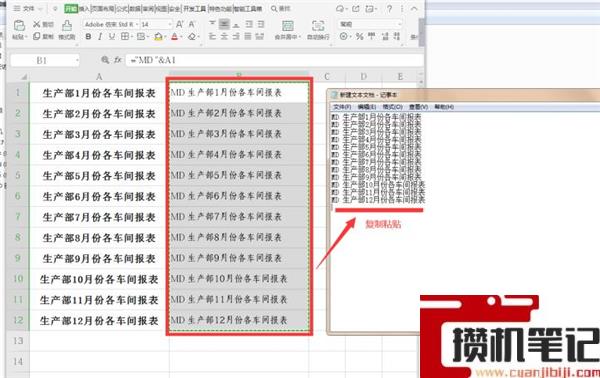Open Notepad's 文件(F) menu

coord(342,107)
